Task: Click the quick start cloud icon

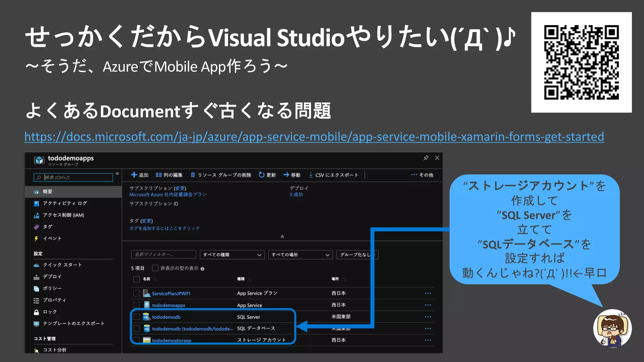Action: [36, 265]
